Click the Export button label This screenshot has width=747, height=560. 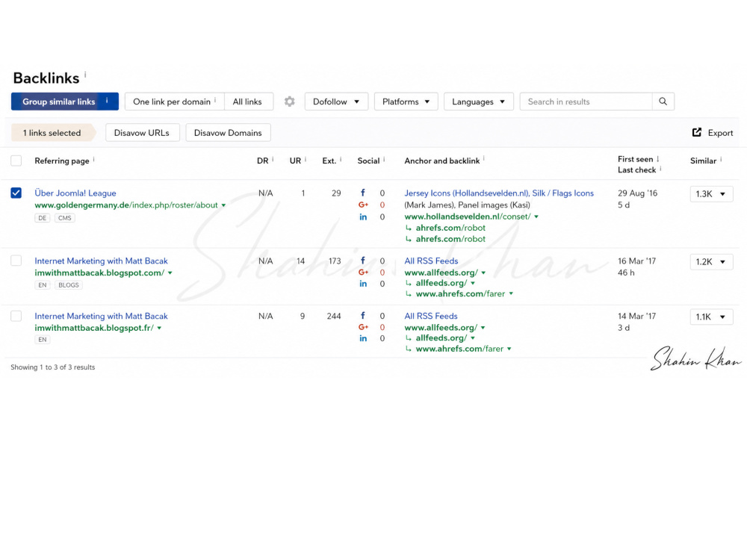click(x=720, y=133)
